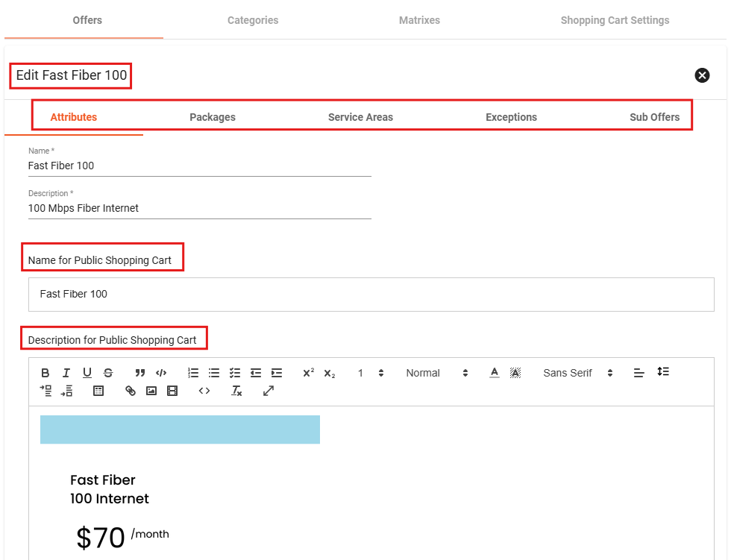The width and height of the screenshot is (731, 560).
Task: Click the Name for Public Shopping Cart field
Action: pyautogui.click(x=371, y=295)
